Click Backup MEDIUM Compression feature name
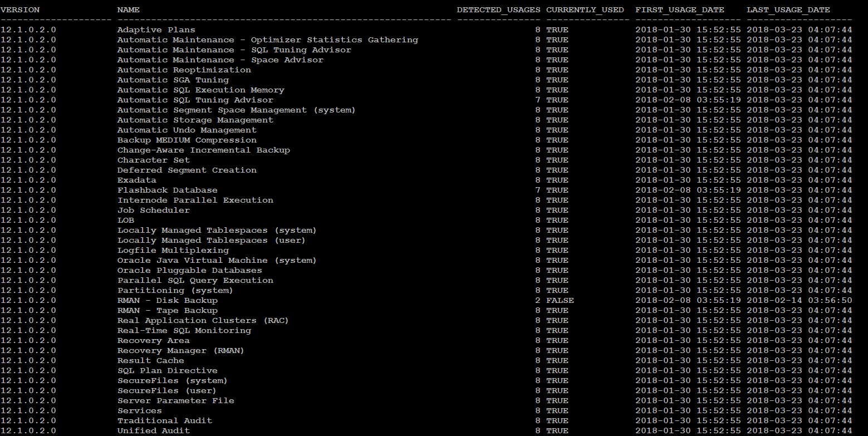The height and width of the screenshot is (436, 868). tap(187, 140)
